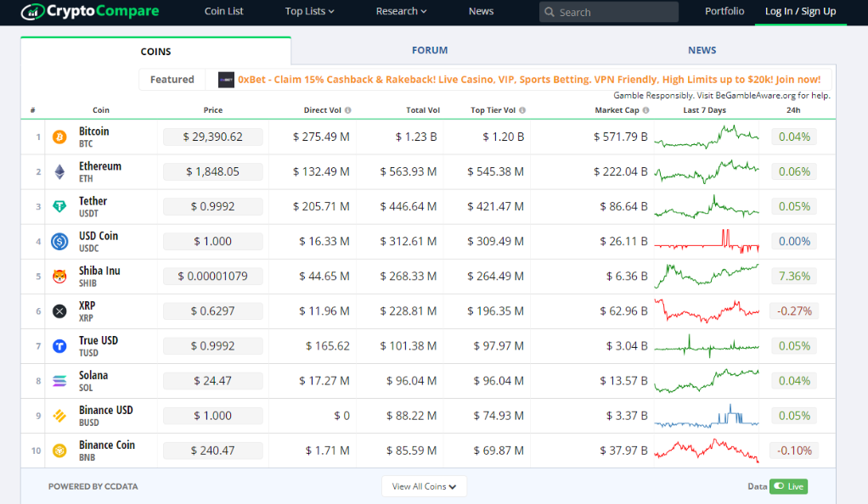The width and height of the screenshot is (868, 504).
Task: Click USD Coin 0.00% change badge
Action: pyautogui.click(x=794, y=241)
